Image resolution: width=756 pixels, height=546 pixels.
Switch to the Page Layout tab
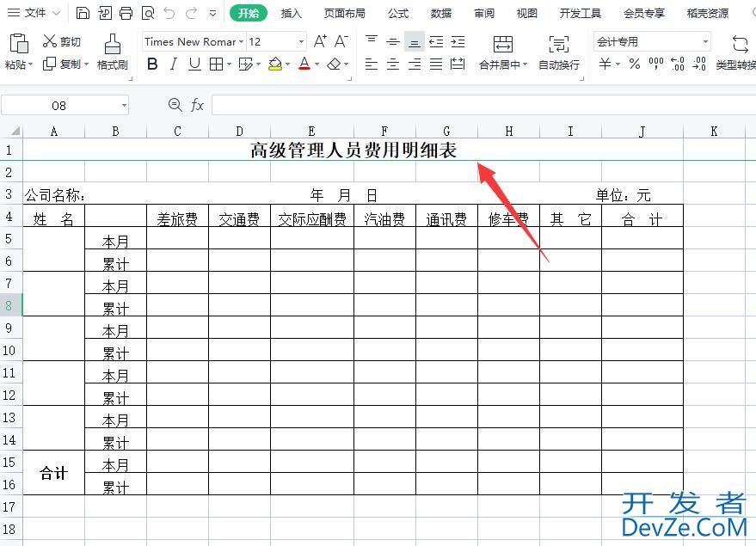[345, 14]
